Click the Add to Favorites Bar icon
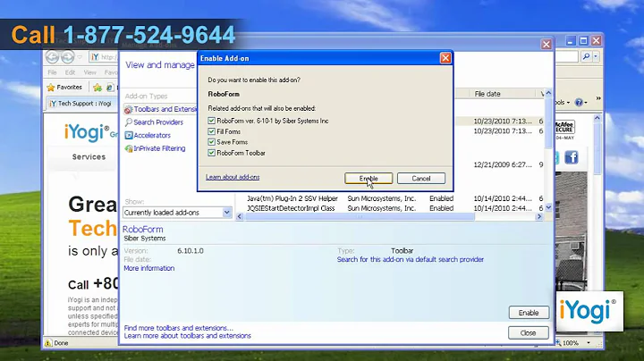 [97, 87]
